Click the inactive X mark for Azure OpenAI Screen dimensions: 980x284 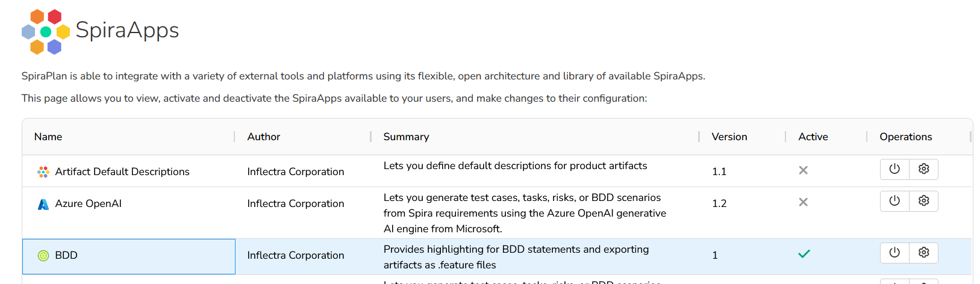point(803,202)
